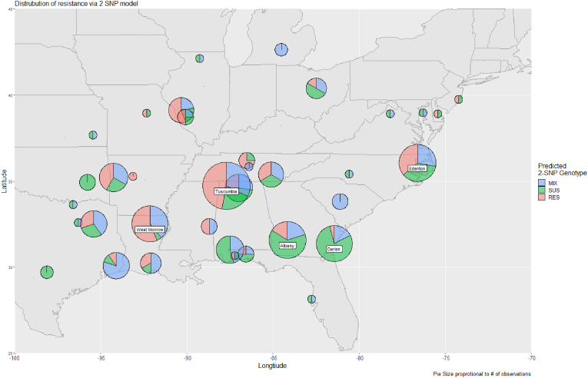Viewport: 588px width, 378px height.
Task: Select the Tuscumbia label
Action: click(x=226, y=191)
